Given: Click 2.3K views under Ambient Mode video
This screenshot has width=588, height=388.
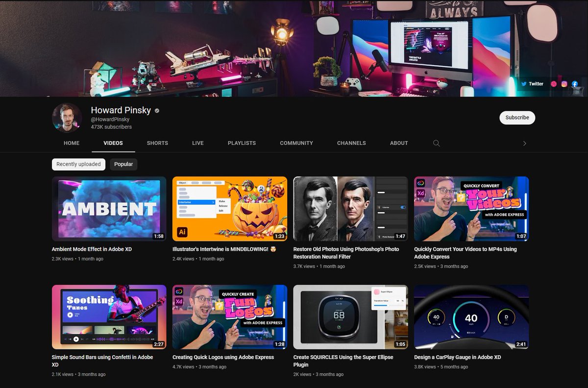Looking at the screenshot, I should tap(62, 259).
